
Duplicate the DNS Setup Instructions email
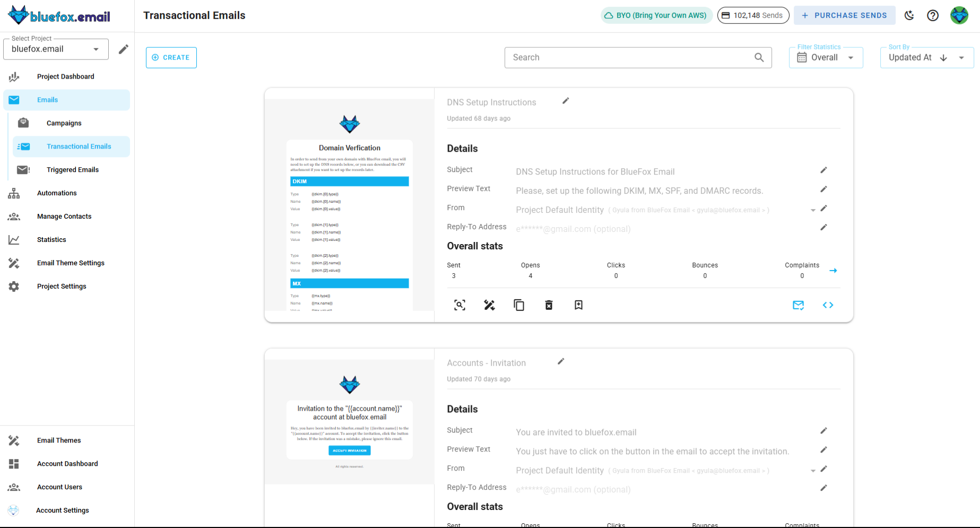click(x=519, y=305)
